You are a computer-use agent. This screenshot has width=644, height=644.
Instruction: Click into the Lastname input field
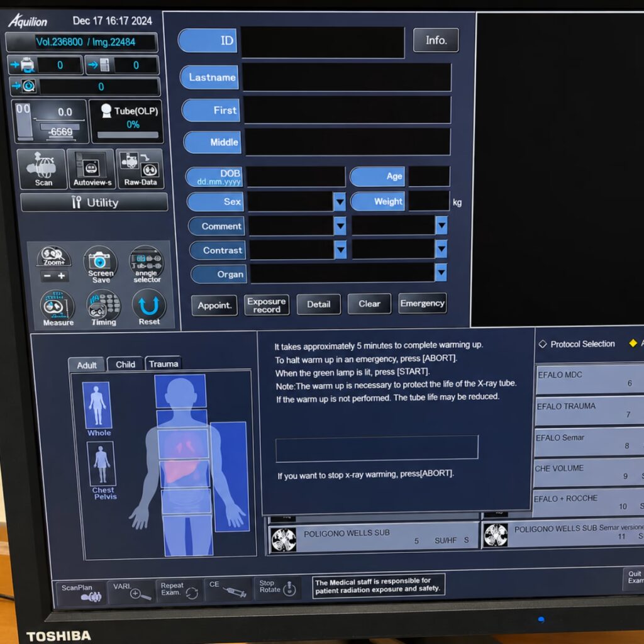point(347,77)
